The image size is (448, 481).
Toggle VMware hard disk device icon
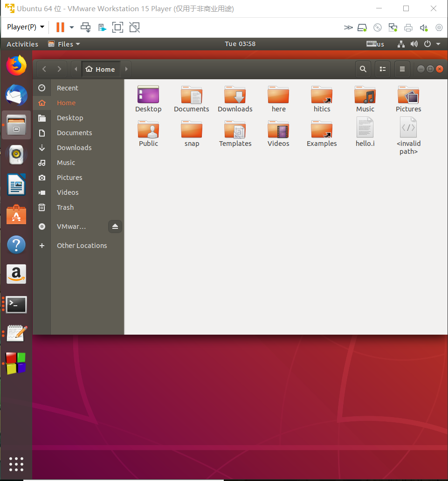click(362, 28)
